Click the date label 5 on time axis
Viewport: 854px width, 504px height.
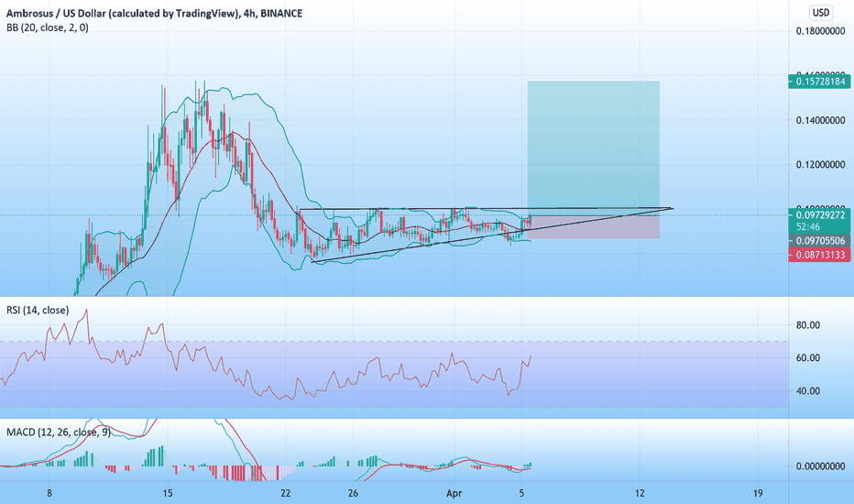521,493
